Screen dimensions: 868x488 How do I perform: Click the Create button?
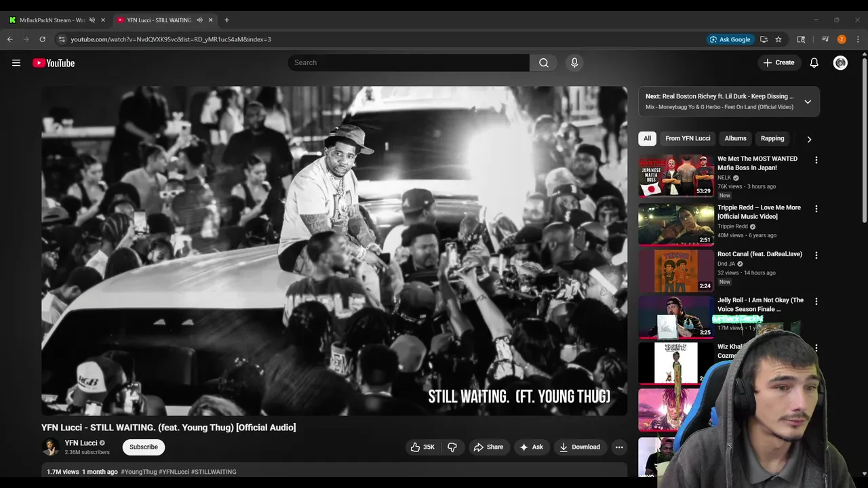click(x=778, y=63)
